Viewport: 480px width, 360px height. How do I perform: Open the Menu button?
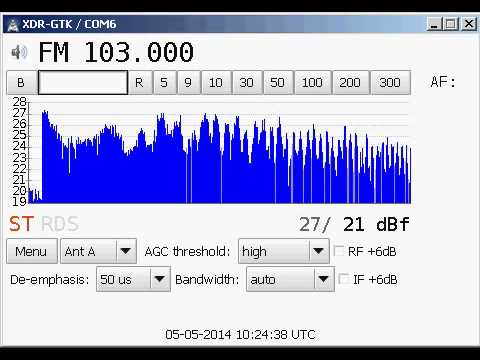(x=32, y=251)
